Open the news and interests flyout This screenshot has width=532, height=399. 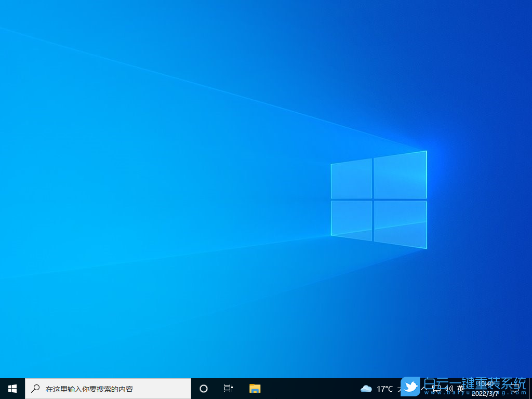tap(379, 388)
